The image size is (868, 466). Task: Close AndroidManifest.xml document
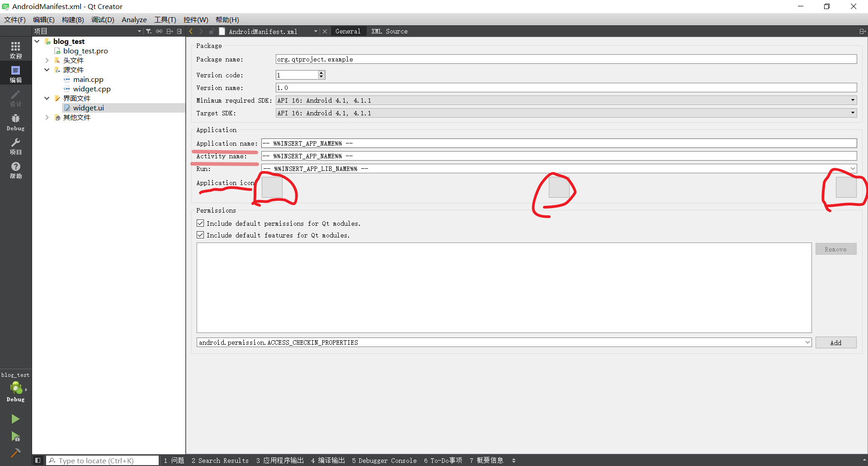325,31
